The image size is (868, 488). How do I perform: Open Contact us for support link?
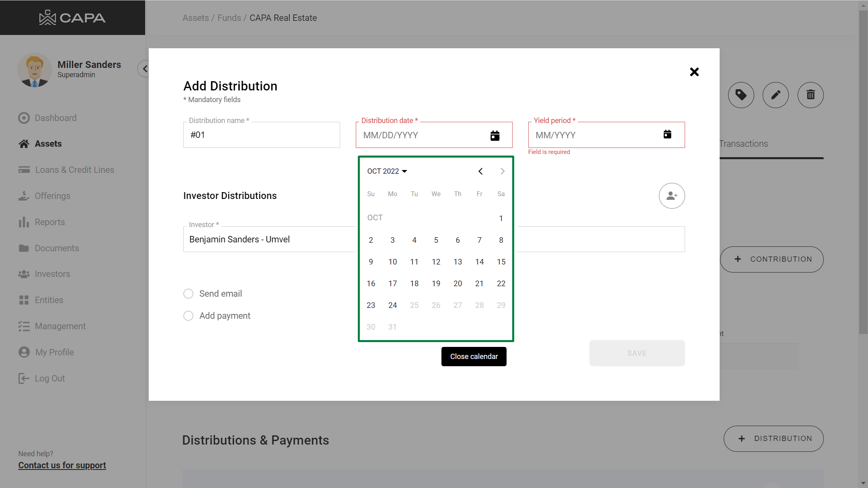(62, 465)
